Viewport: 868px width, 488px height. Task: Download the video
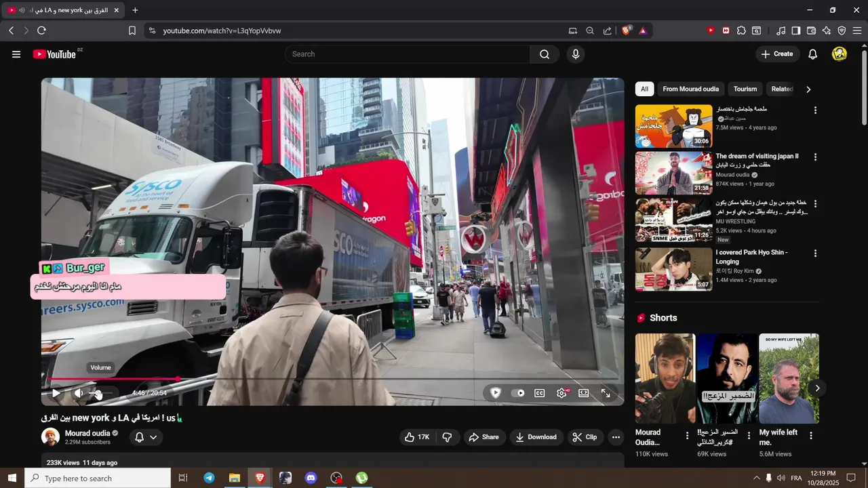click(536, 437)
